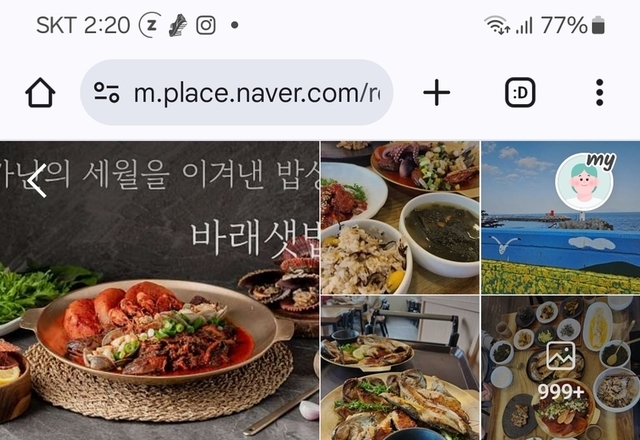Tap the shoe app notification icon

pos(178,25)
